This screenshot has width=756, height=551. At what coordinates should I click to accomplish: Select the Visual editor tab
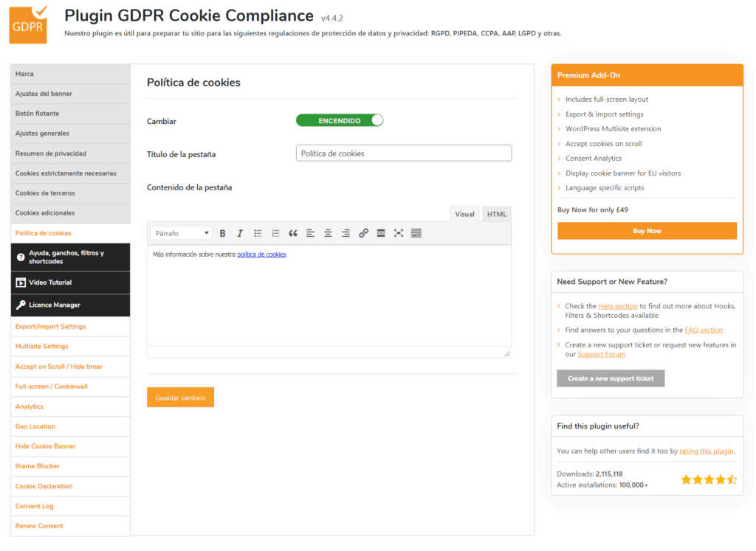point(464,214)
